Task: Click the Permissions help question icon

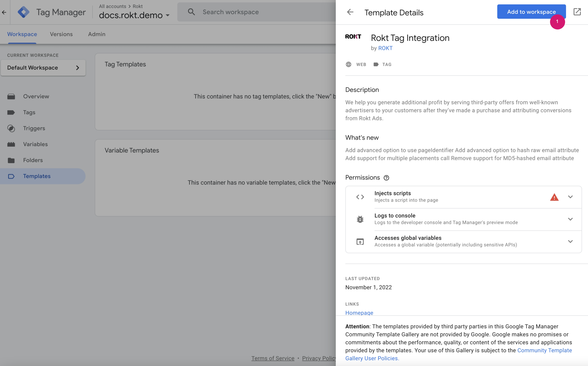Action: pos(386,178)
